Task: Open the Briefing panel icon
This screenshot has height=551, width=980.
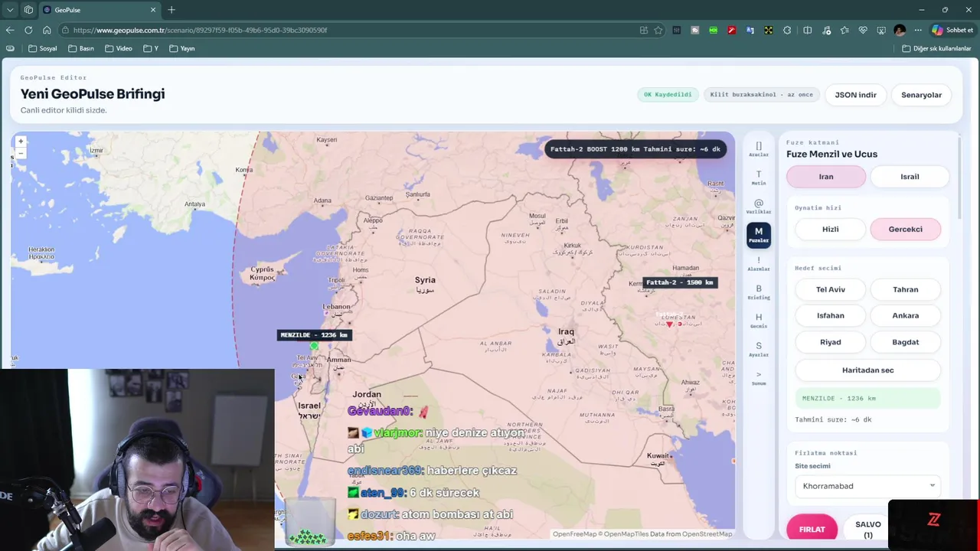Action: (759, 292)
